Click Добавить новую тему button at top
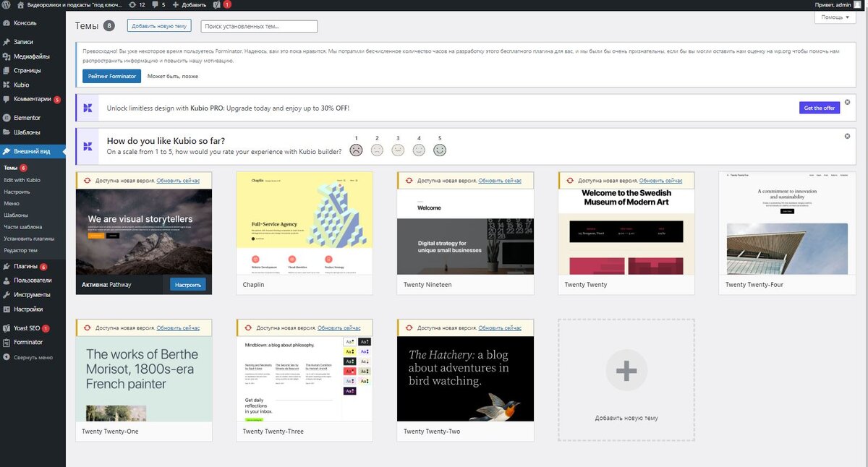This screenshot has height=467, width=868. point(159,26)
